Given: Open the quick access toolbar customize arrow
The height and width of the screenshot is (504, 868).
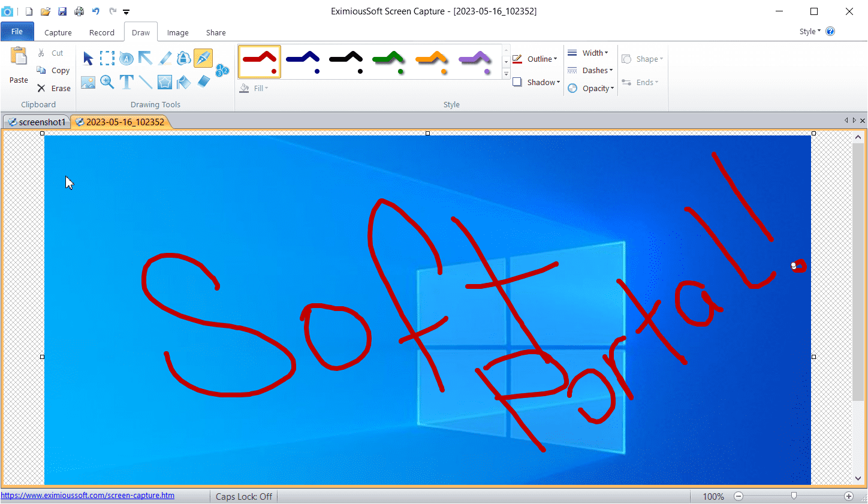Looking at the screenshot, I should [126, 12].
